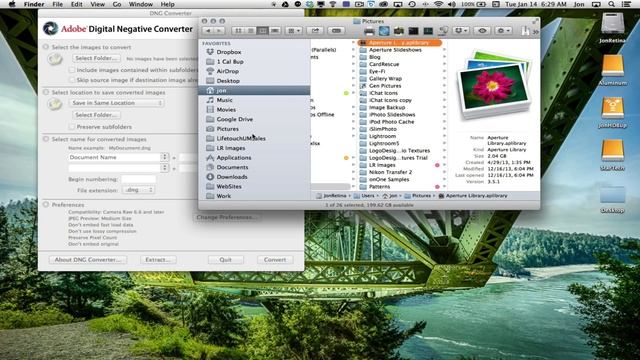This screenshot has width=640, height=360.
Task: Click the Convert button
Action: pyautogui.click(x=275, y=260)
